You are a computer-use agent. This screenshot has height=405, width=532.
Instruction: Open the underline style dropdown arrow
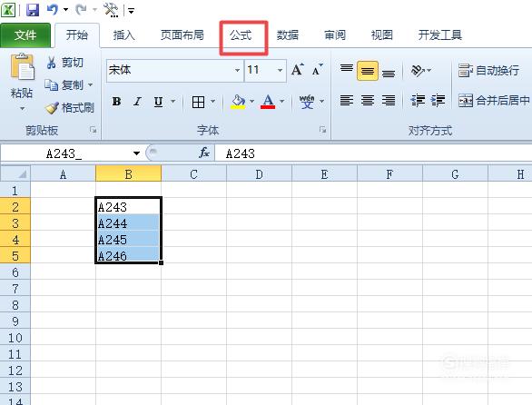[x=172, y=102]
